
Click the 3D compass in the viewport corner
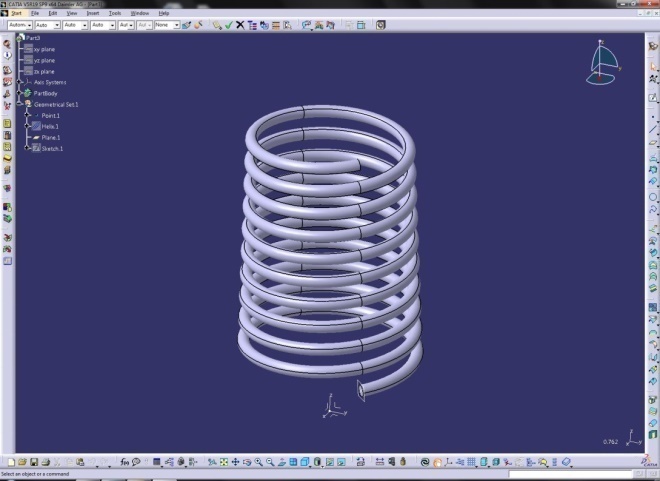coord(602,64)
